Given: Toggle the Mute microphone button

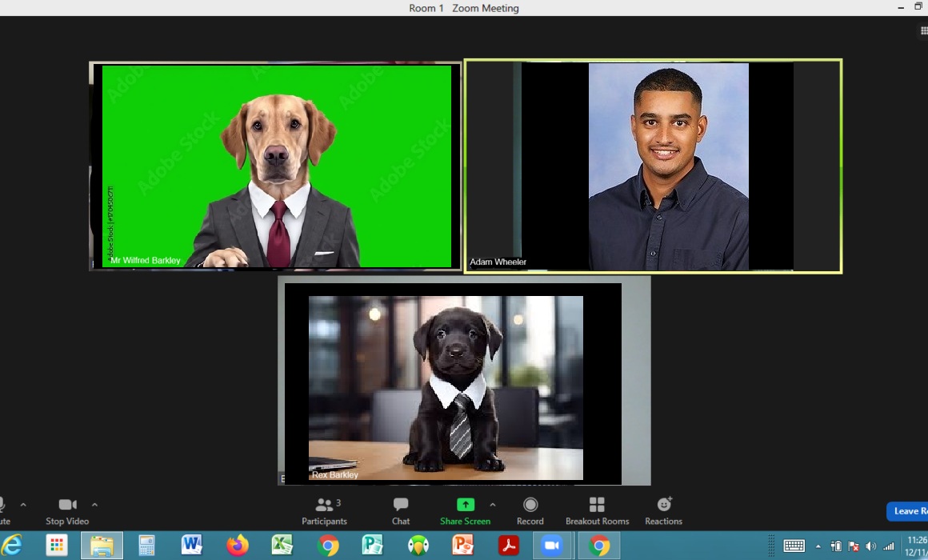Looking at the screenshot, I should click(x=2, y=510).
